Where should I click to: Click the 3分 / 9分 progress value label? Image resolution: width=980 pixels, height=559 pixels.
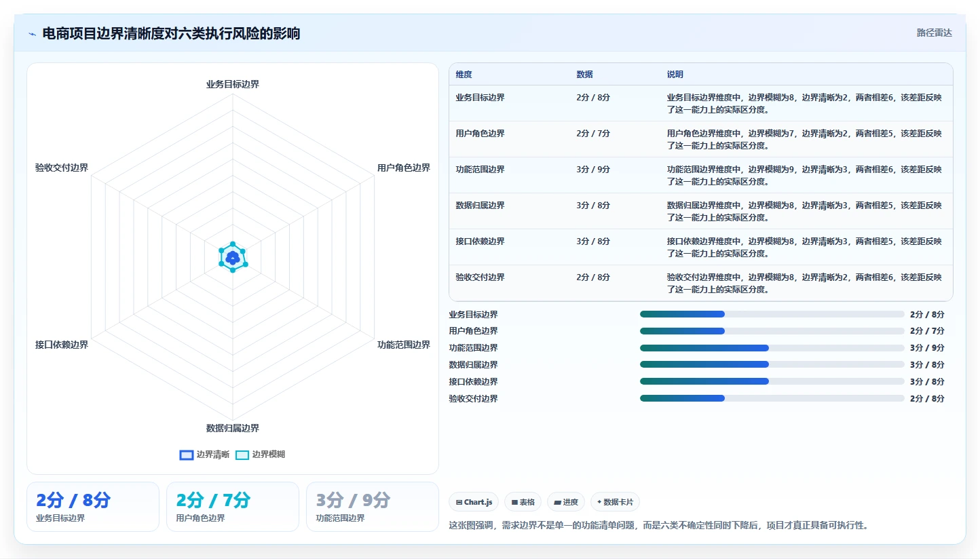927,348
